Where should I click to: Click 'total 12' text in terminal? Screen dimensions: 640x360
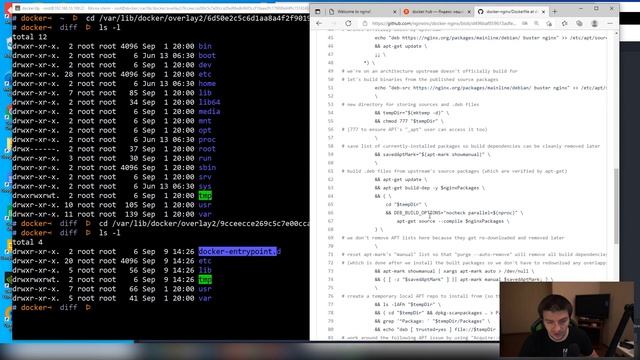tap(30, 37)
